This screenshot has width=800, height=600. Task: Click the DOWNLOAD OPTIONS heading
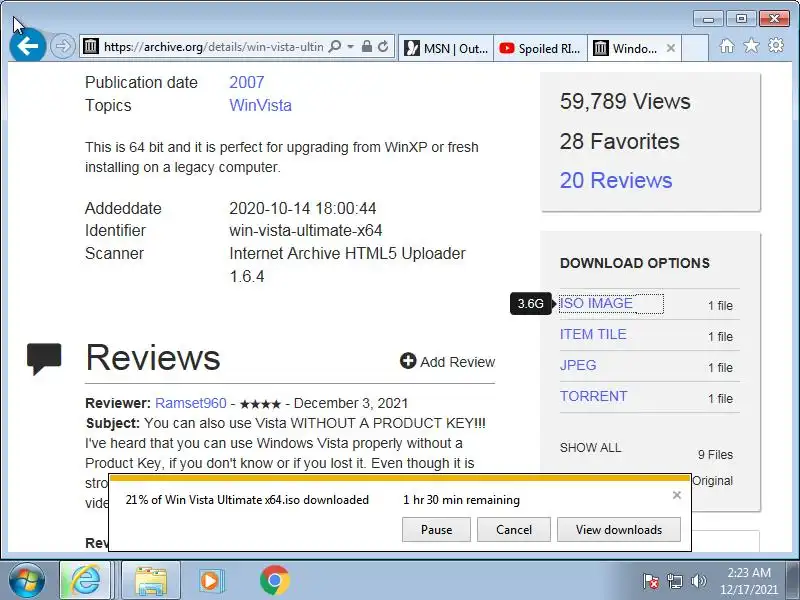click(635, 263)
